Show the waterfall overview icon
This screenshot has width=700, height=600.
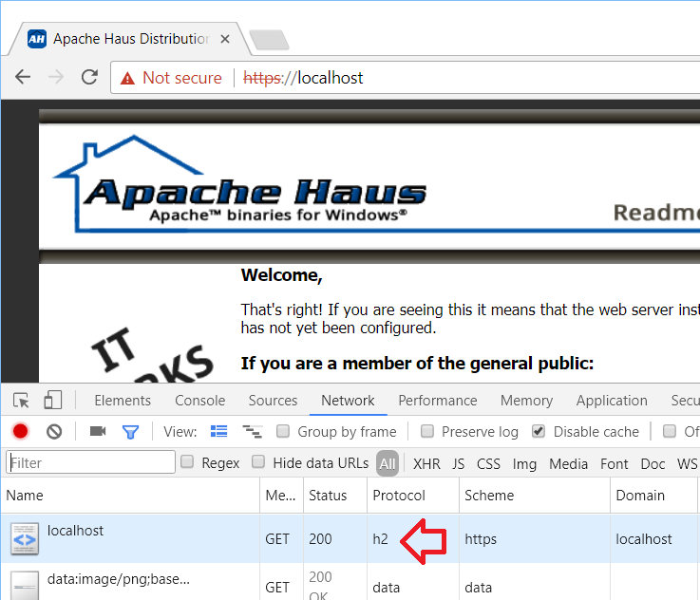coord(252,431)
